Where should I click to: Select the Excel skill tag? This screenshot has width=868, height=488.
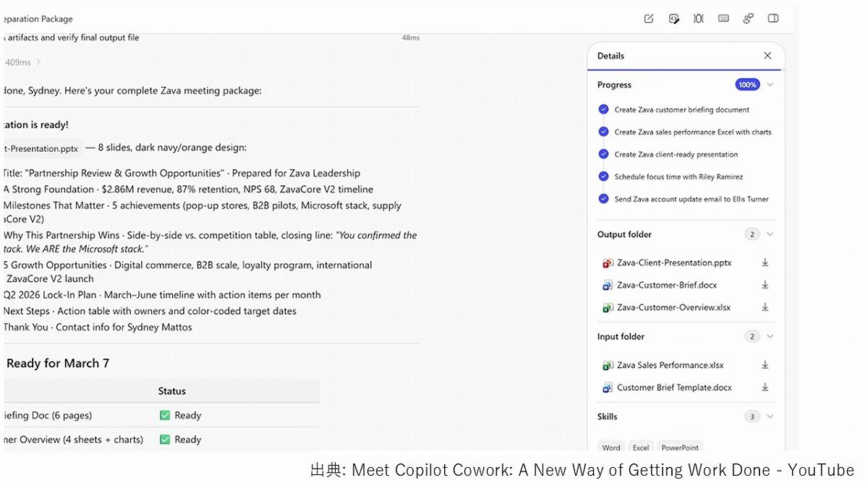tap(641, 448)
